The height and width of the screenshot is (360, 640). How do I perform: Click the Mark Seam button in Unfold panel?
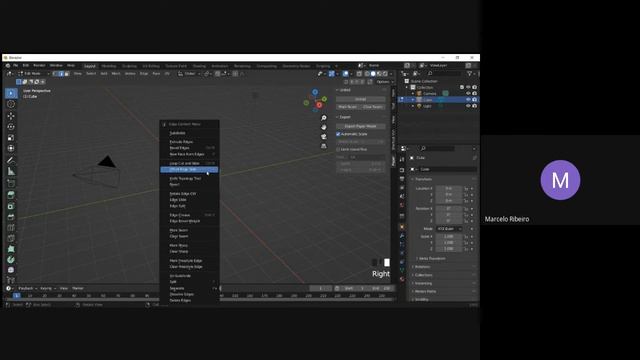348,107
